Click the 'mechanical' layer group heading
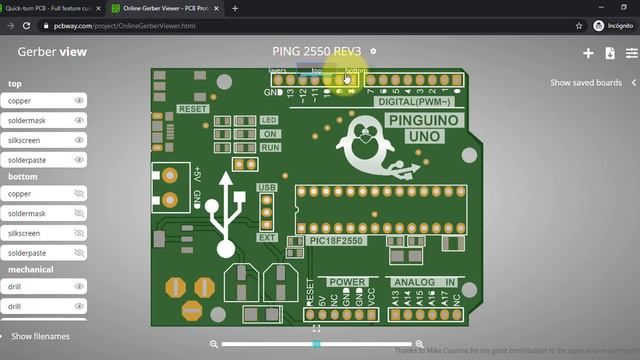The width and height of the screenshot is (640, 360). (31, 269)
